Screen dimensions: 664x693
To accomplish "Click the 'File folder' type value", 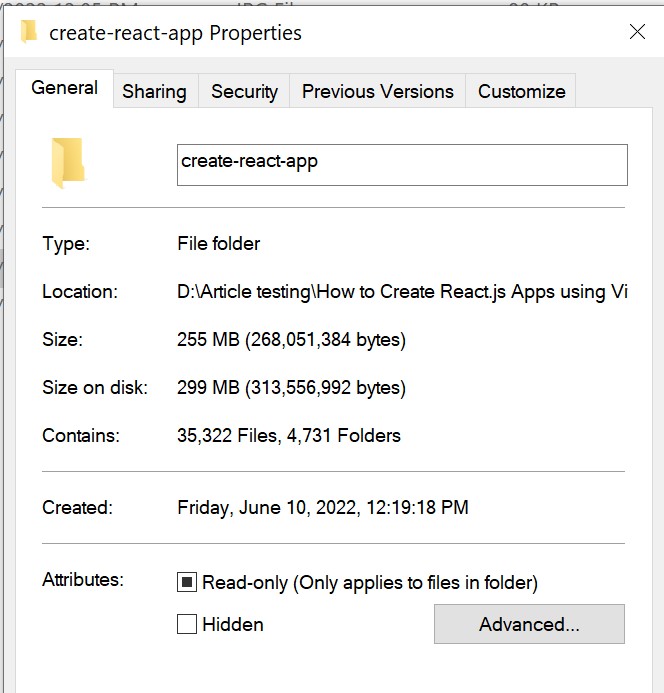I will point(219,244).
